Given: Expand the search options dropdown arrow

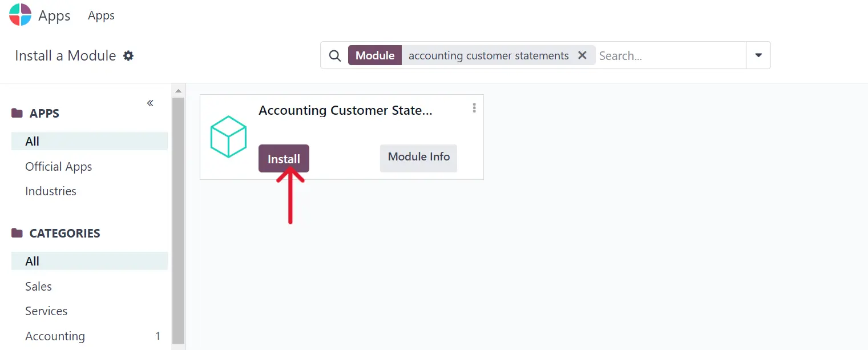Looking at the screenshot, I should pos(758,55).
